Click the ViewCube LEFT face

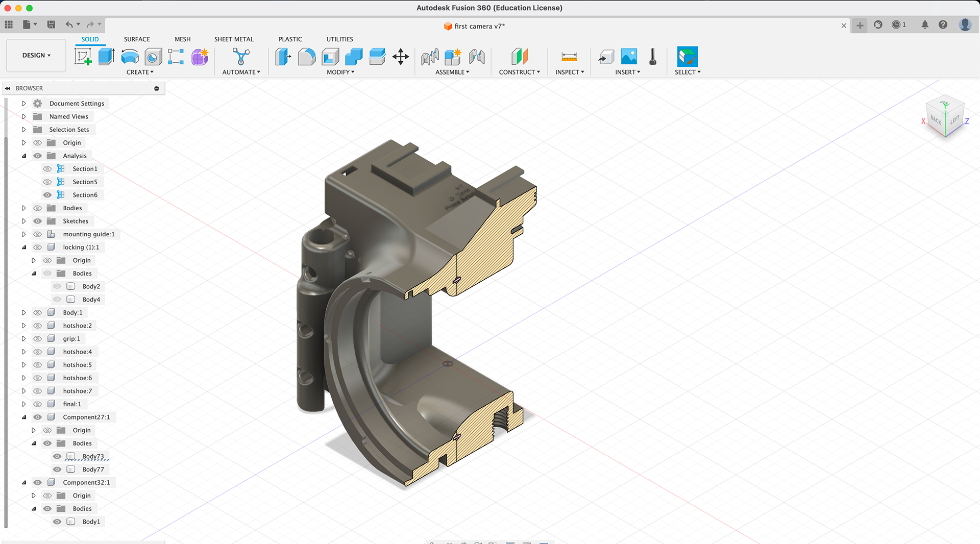click(954, 120)
